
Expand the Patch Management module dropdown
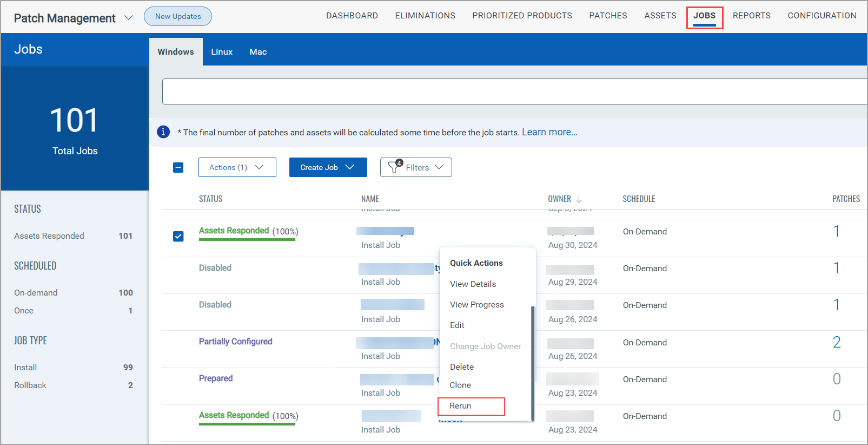(x=129, y=18)
